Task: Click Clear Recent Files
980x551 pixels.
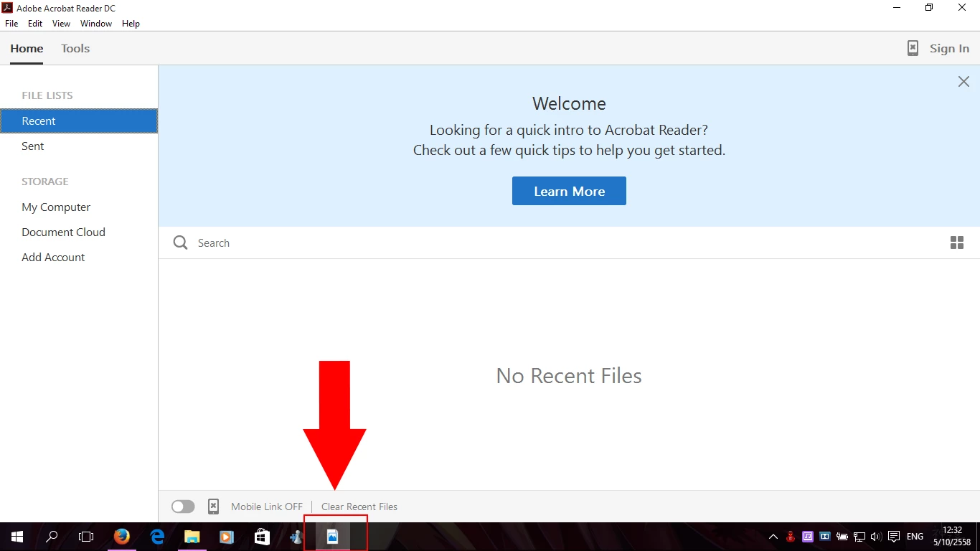Action: (359, 507)
